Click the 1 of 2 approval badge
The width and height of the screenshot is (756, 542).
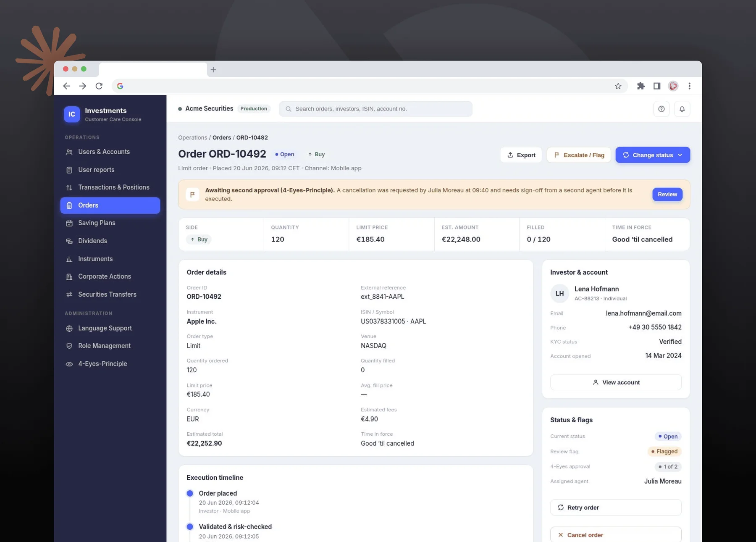pos(668,467)
